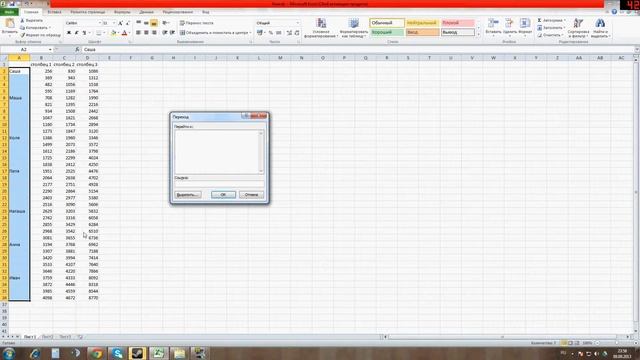The height and width of the screenshot is (360, 640).
Task: Switch to the Данные tab
Action: (147, 12)
